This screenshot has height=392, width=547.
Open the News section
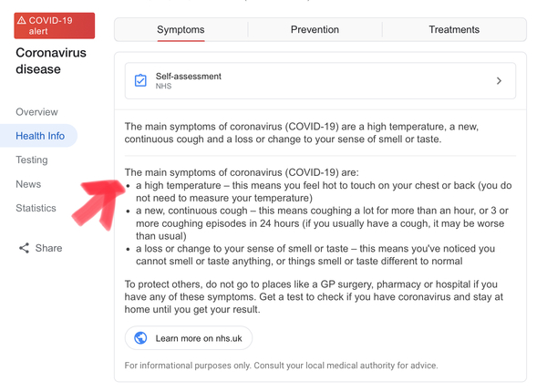[x=28, y=184]
